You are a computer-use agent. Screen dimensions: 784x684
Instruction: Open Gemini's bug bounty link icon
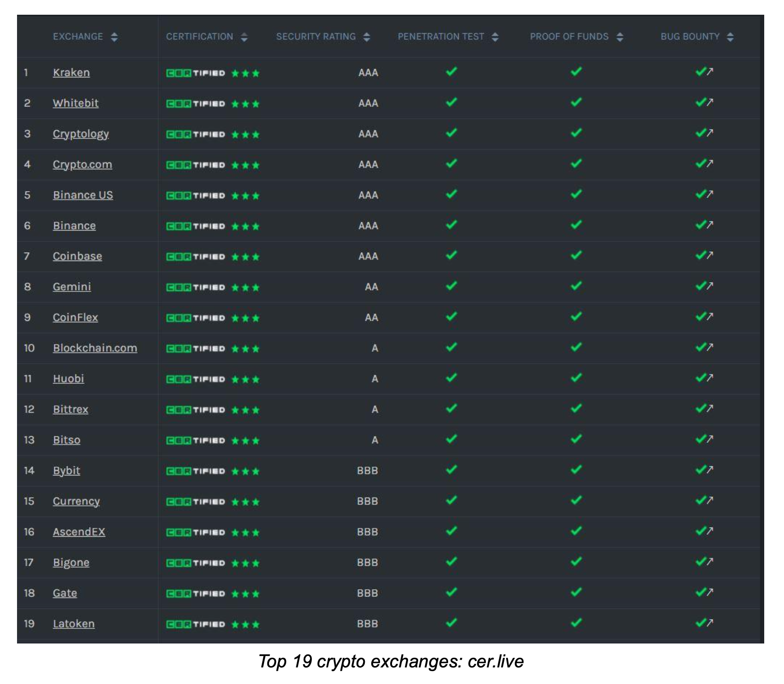[710, 286]
